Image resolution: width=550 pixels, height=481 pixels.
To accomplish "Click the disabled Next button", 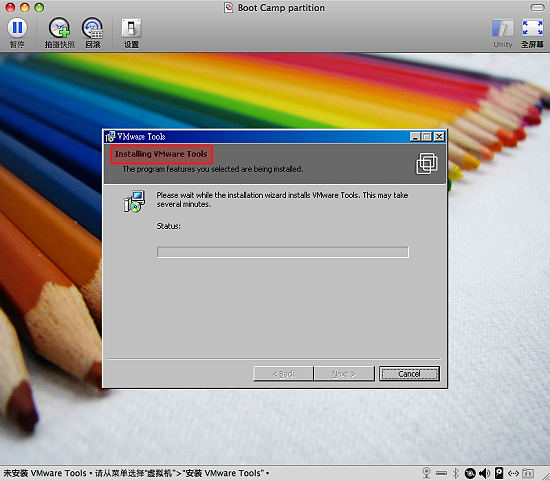I will (344, 374).
